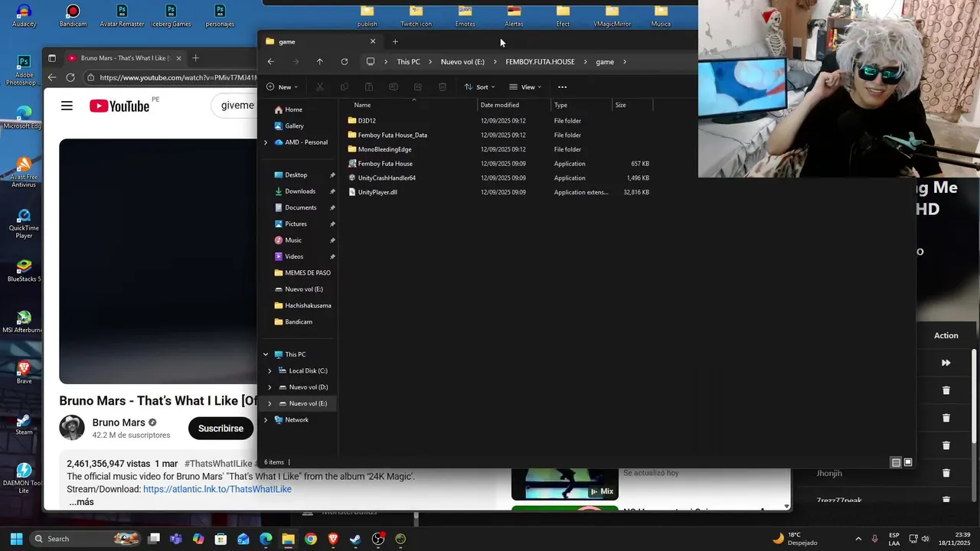
Task: Open Bandicam desktop shortcut
Action: (x=73, y=15)
